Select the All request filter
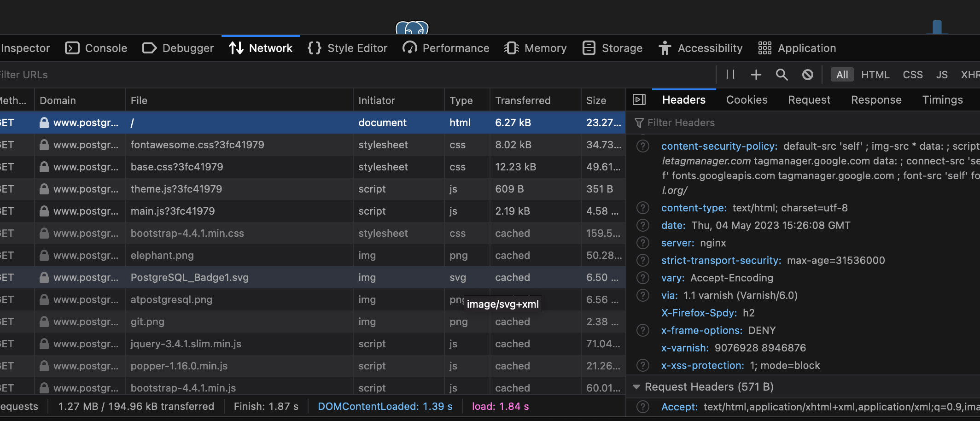This screenshot has height=421, width=980. 842,75
